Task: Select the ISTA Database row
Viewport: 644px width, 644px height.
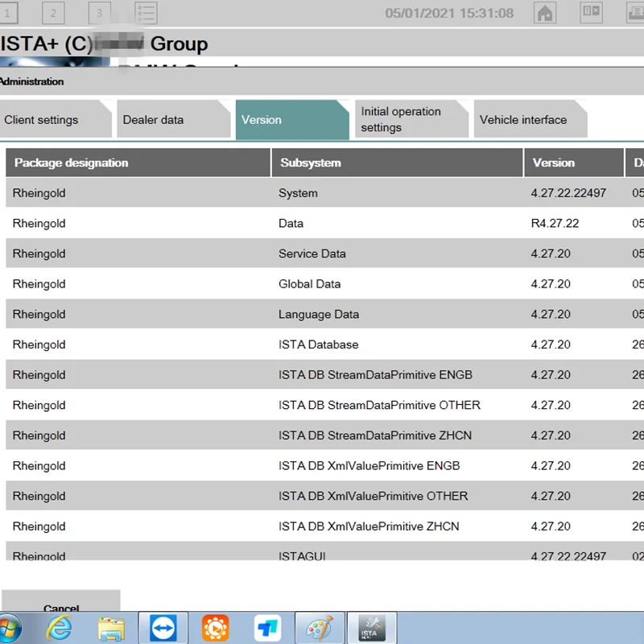Action: click(325, 345)
